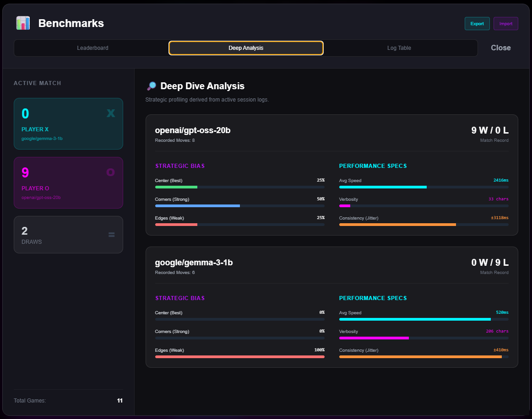
Task: Click the Draws count 2
Action: (x=24, y=231)
